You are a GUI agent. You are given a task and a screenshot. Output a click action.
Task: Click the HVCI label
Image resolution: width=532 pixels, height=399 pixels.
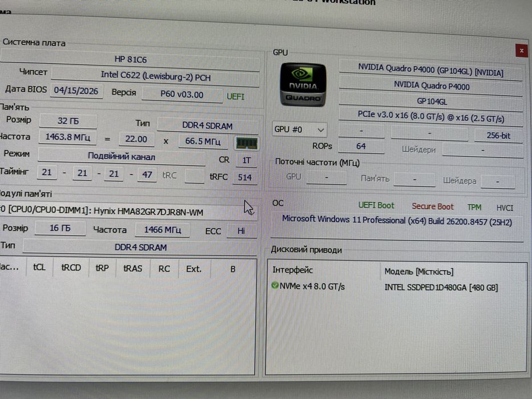pos(505,208)
